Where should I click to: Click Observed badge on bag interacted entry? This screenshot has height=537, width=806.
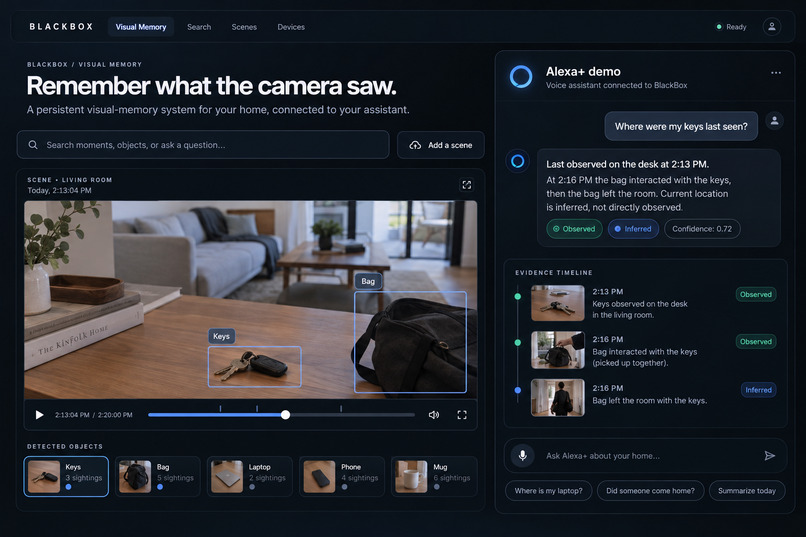[x=756, y=341]
